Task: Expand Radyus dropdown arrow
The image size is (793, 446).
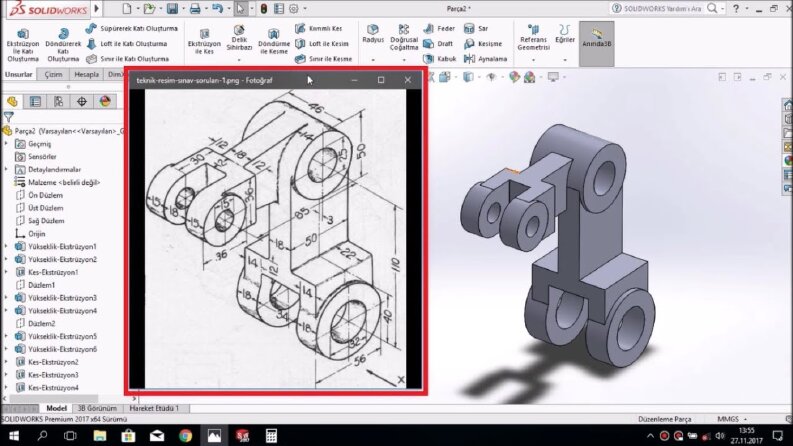Action: click(373, 60)
